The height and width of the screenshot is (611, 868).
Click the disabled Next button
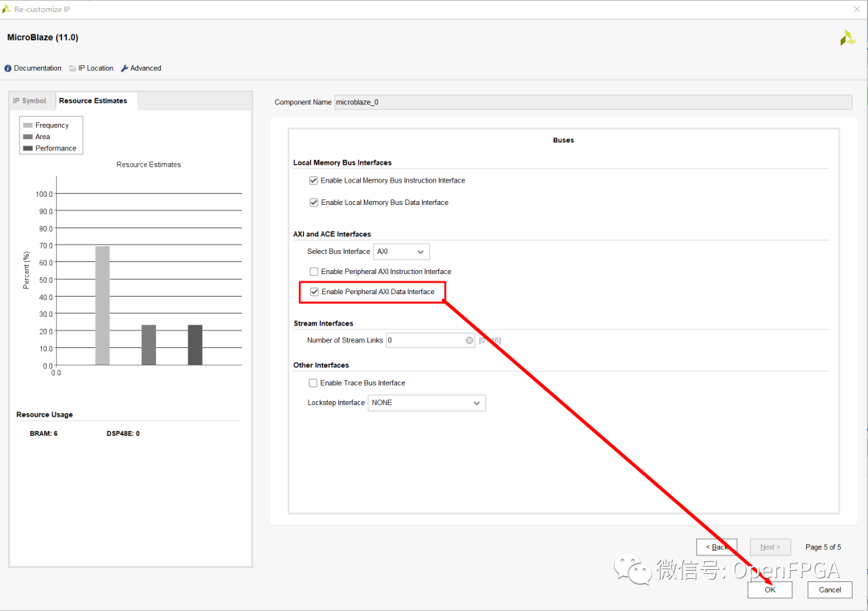[770, 547]
